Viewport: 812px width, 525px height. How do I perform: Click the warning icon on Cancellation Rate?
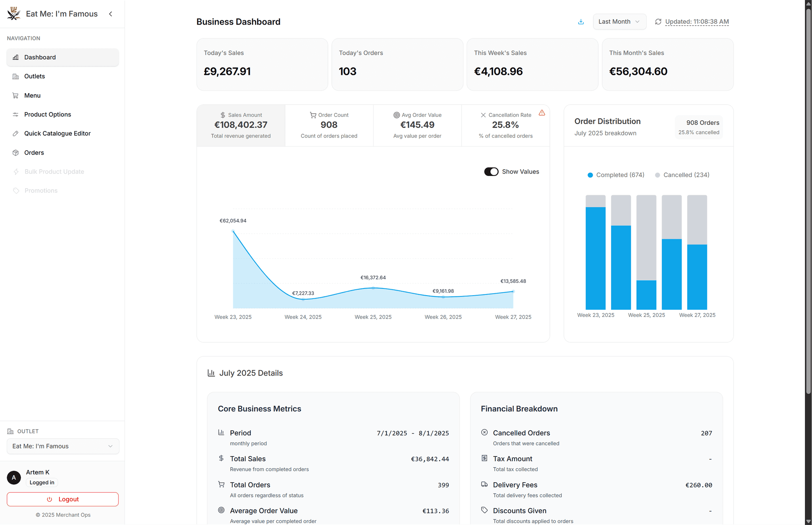coord(542,113)
